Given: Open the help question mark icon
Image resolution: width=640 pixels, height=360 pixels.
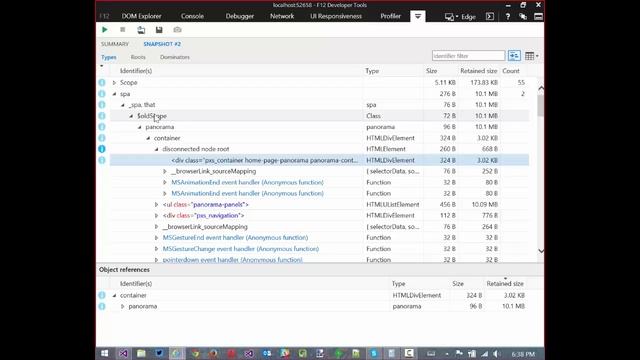Looking at the screenshot, I should point(507,16).
